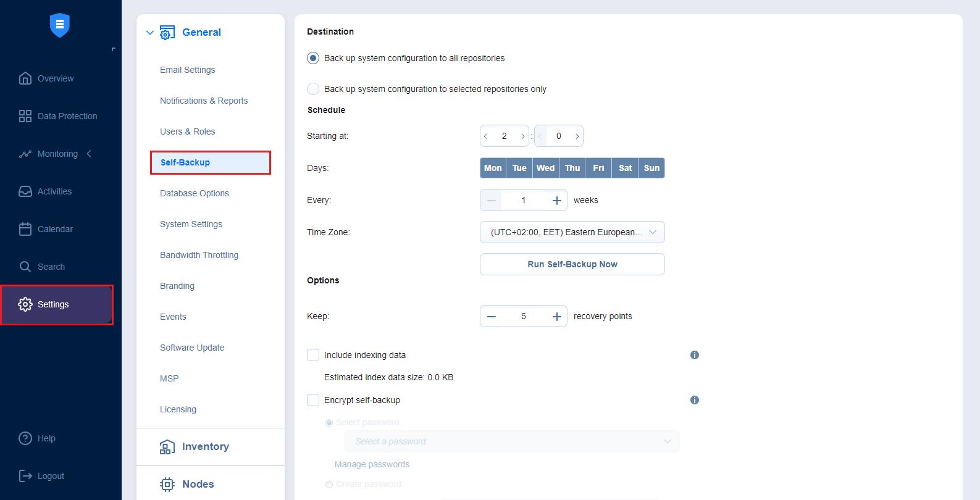Click the Logout icon
The height and width of the screenshot is (500, 980).
click(25, 476)
